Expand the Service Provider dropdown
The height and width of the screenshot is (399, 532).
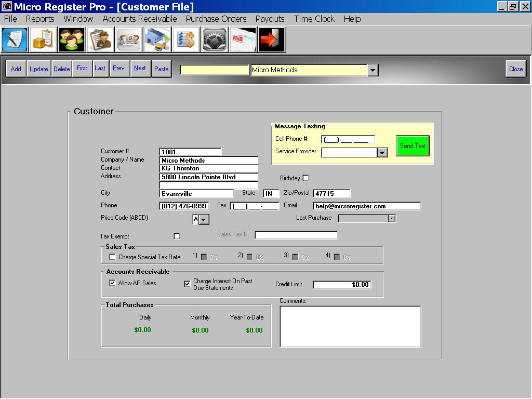point(382,152)
